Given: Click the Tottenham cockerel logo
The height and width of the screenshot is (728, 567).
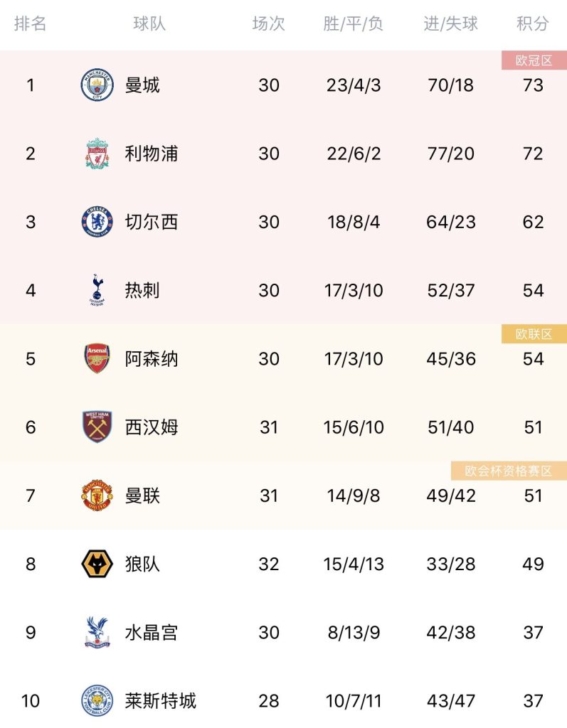Looking at the screenshot, I should [97, 290].
